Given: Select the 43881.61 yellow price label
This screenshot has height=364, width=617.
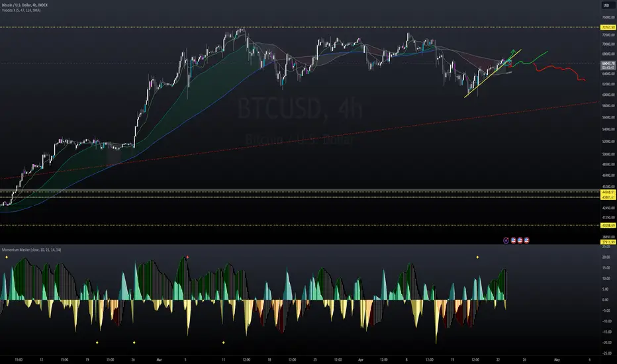Looking at the screenshot, I should 608,197.
